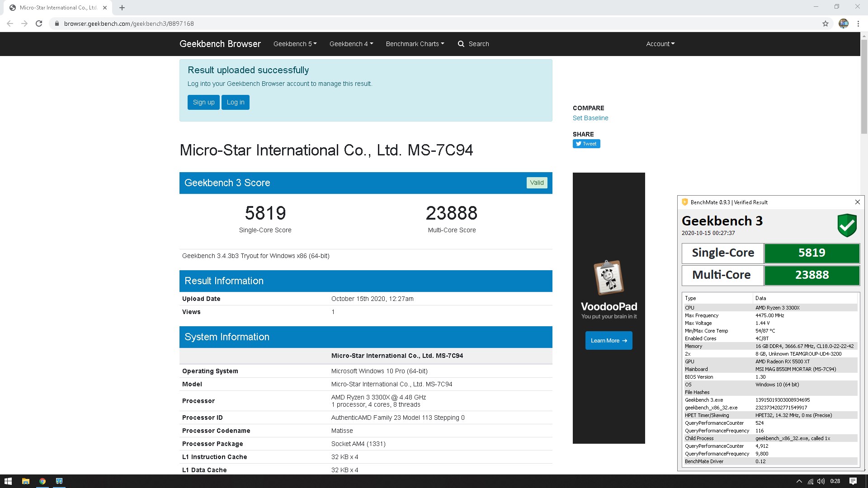Switch to Chrome in the taskbar
Screen dimensions: 868x488
click(x=42, y=481)
